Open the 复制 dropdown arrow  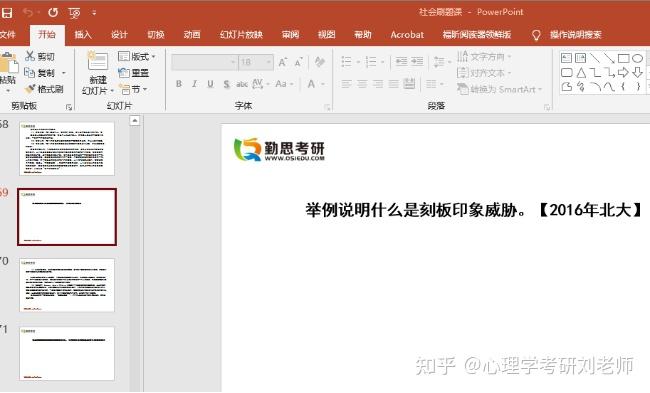click(64, 73)
